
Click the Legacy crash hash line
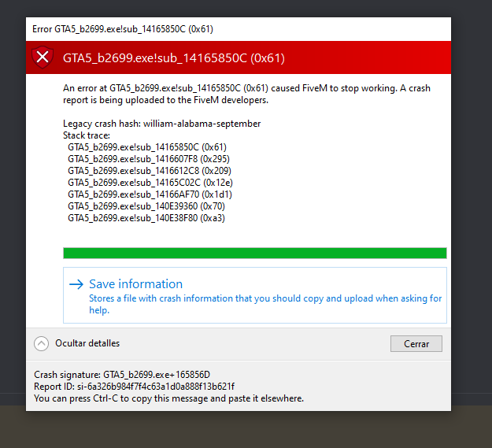point(162,124)
